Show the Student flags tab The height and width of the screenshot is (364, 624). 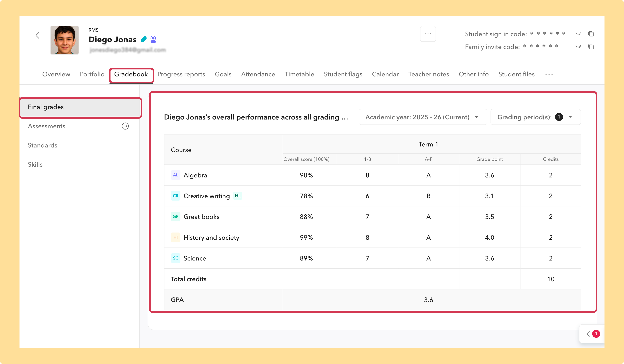(x=343, y=74)
